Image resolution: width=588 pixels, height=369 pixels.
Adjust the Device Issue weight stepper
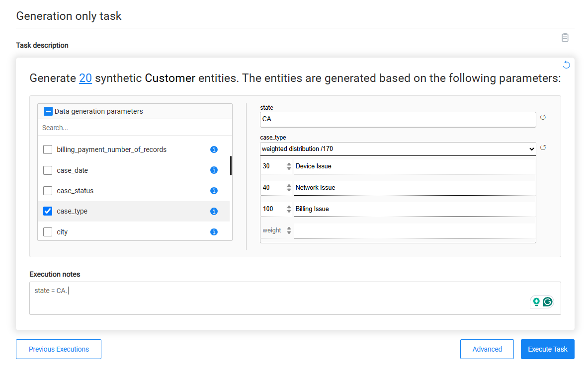[x=289, y=166]
